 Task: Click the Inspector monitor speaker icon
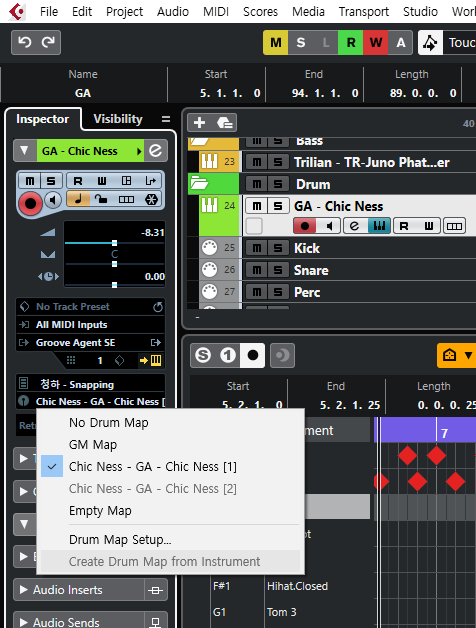[x=53, y=200]
